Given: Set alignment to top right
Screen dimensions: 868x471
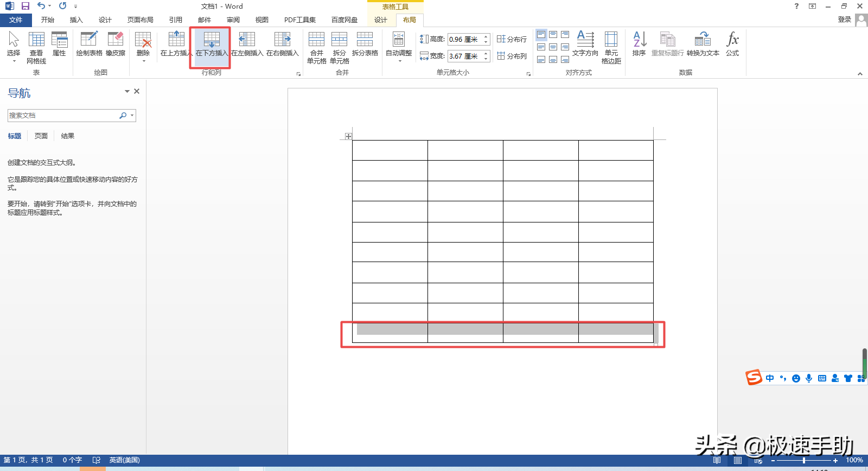Looking at the screenshot, I should pos(565,35).
